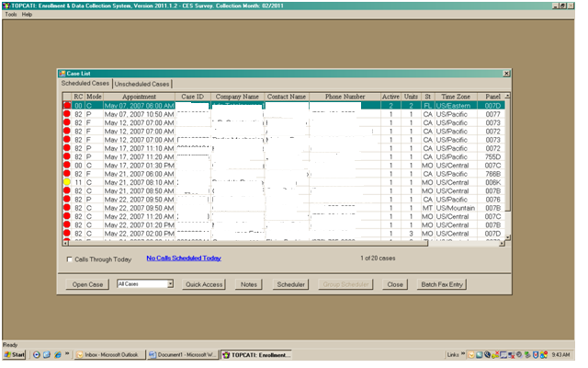Open the Help menu

[x=28, y=15]
